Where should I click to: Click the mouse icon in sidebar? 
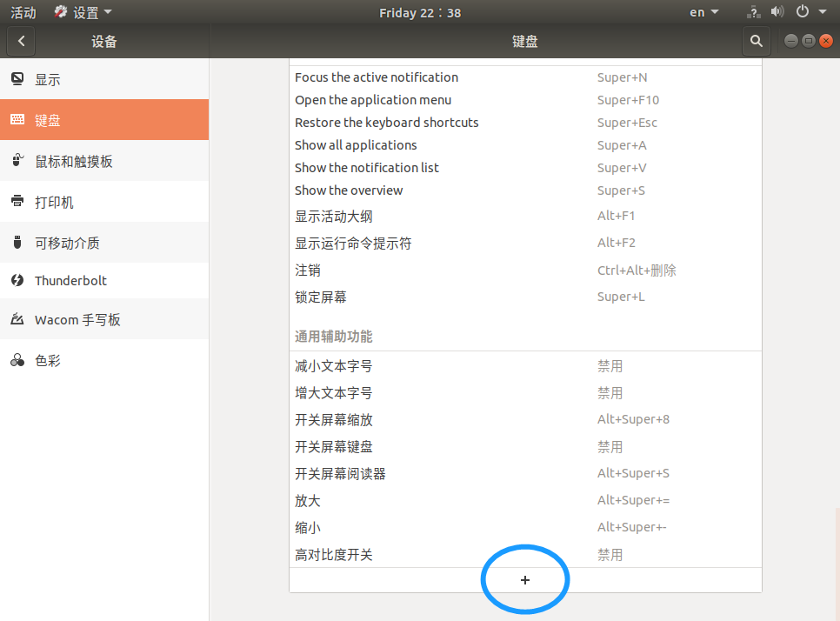(x=17, y=160)
